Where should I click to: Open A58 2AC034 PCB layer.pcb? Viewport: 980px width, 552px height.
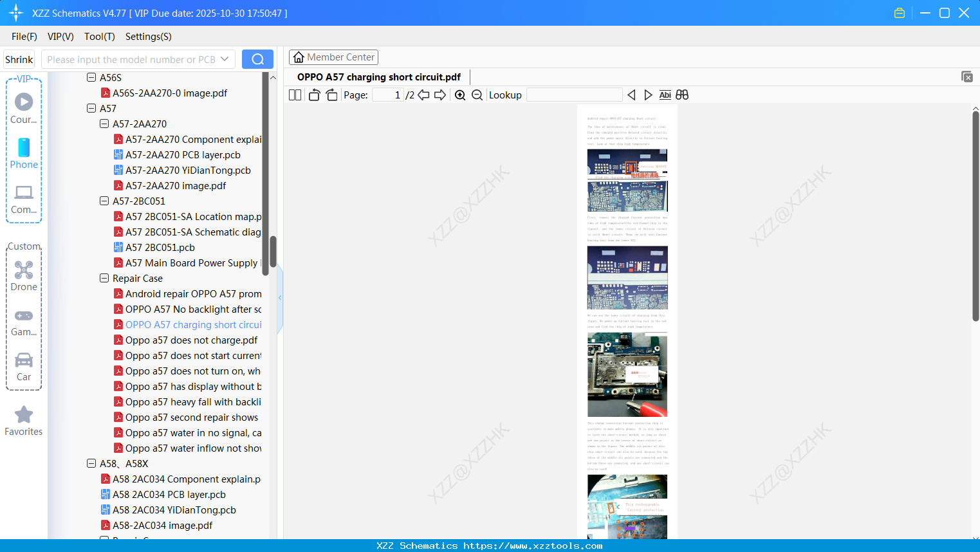coord(169,494)
